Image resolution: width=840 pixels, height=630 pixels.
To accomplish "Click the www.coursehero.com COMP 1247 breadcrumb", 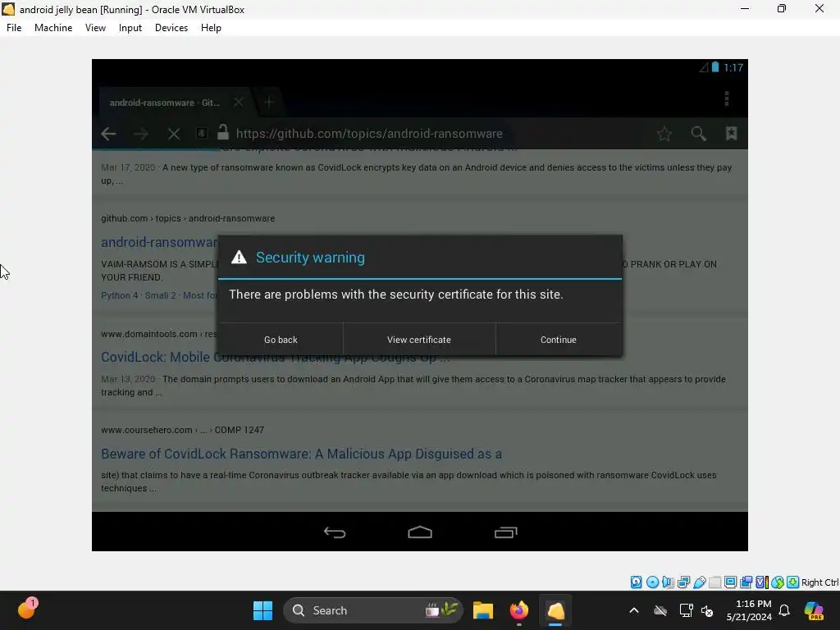I will pos(182,430).
